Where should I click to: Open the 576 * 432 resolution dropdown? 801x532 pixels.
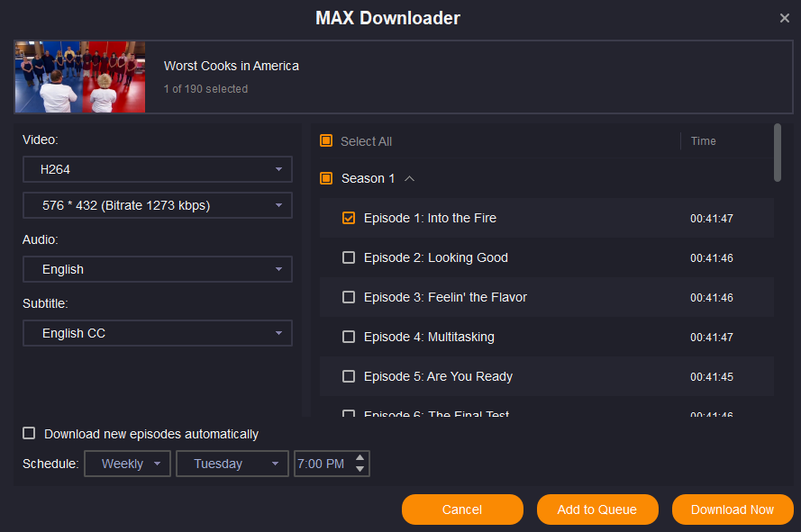(158, 205)
